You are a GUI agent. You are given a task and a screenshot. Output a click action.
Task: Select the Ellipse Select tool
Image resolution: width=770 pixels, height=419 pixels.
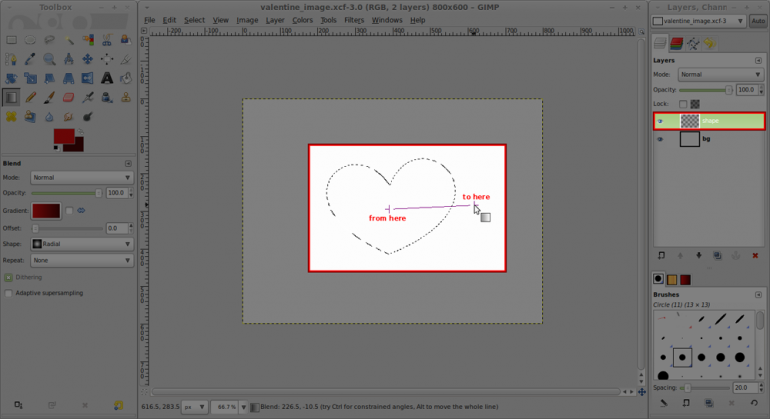(30, 40)
